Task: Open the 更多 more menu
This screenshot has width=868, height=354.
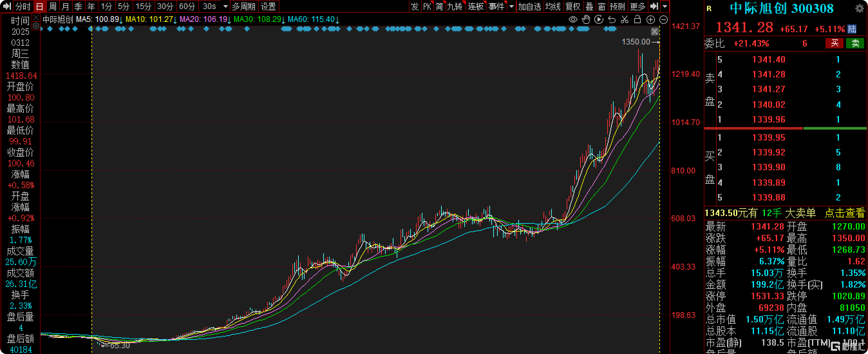Action: (637, 6)
